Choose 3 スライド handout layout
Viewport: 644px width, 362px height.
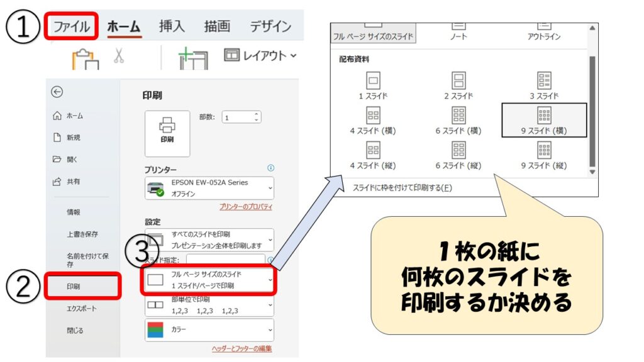click(544, 85)
